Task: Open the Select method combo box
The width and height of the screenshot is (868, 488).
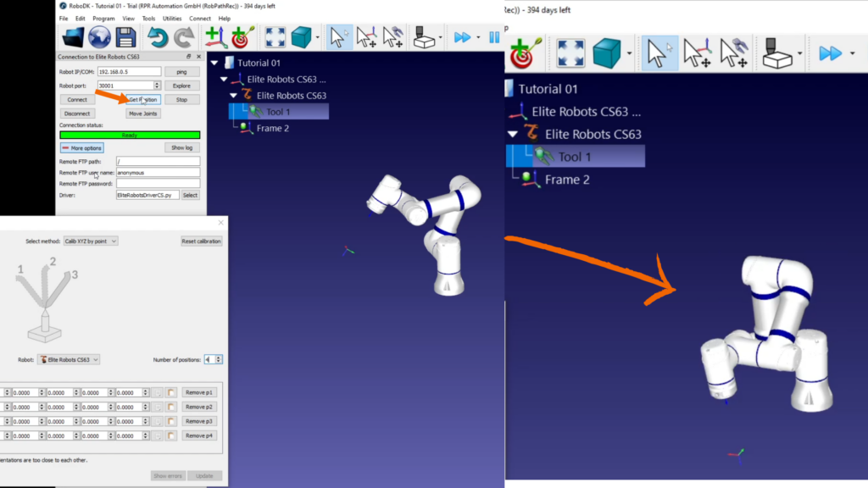Action: tap(90, 241)
